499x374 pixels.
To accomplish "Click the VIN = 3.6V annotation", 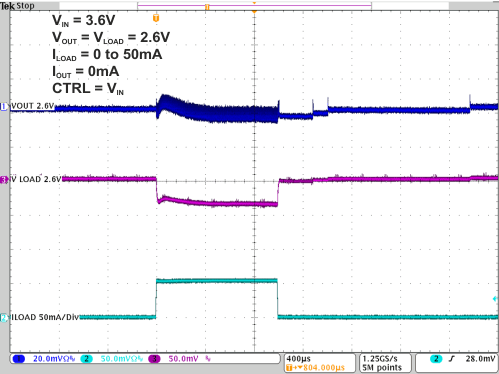I will [84, 21].
